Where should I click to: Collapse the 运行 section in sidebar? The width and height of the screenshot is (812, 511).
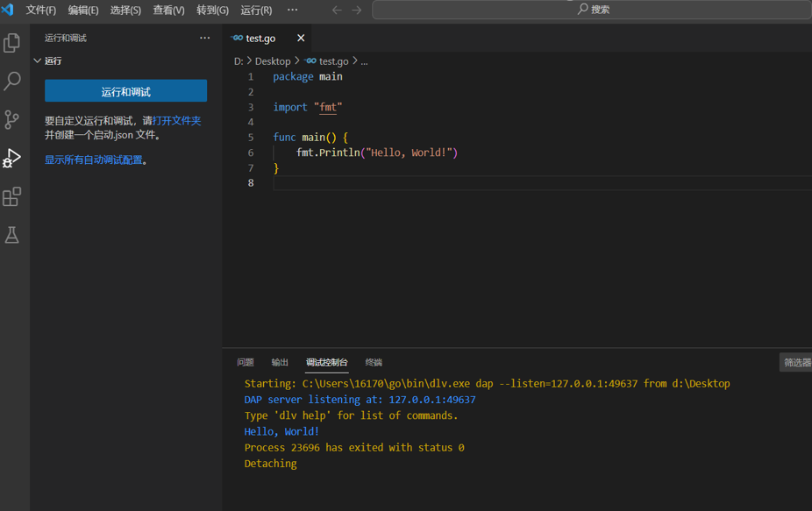pos(38,61)
